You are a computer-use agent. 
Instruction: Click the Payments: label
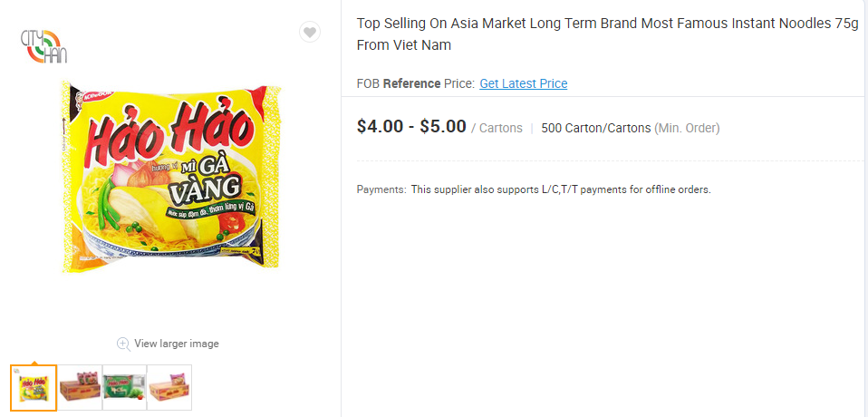pos(381,189)
